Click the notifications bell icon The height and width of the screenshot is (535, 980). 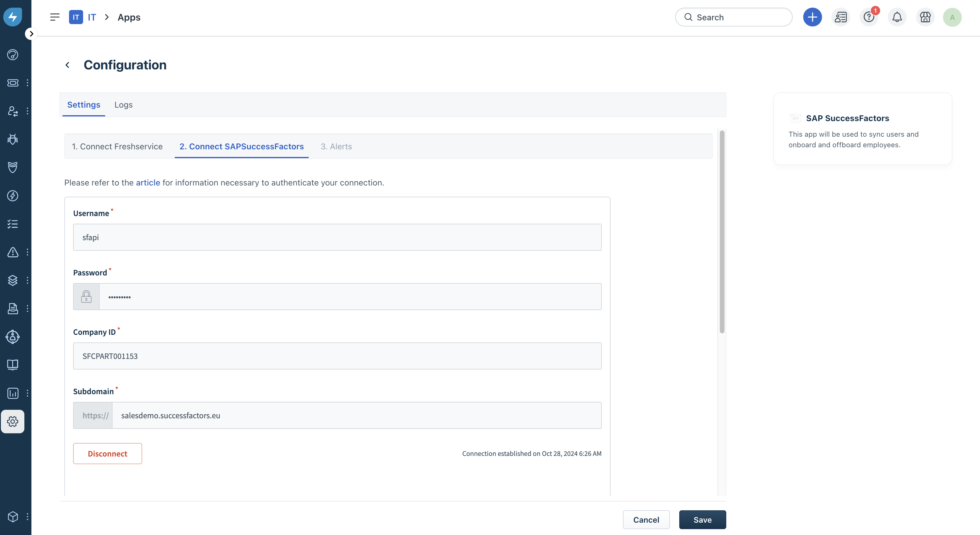(x=897, y=17)
